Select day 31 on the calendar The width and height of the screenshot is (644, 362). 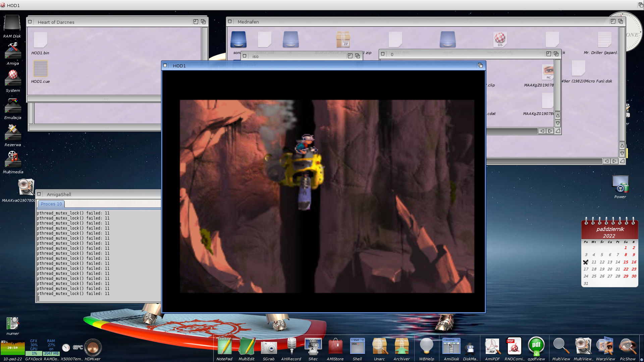coord(586,284)
